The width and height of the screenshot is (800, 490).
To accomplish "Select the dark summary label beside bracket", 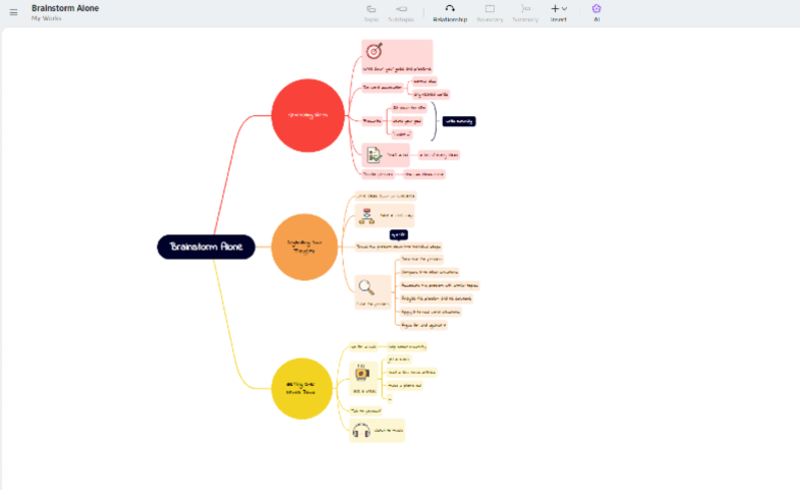I will point(459,121).
